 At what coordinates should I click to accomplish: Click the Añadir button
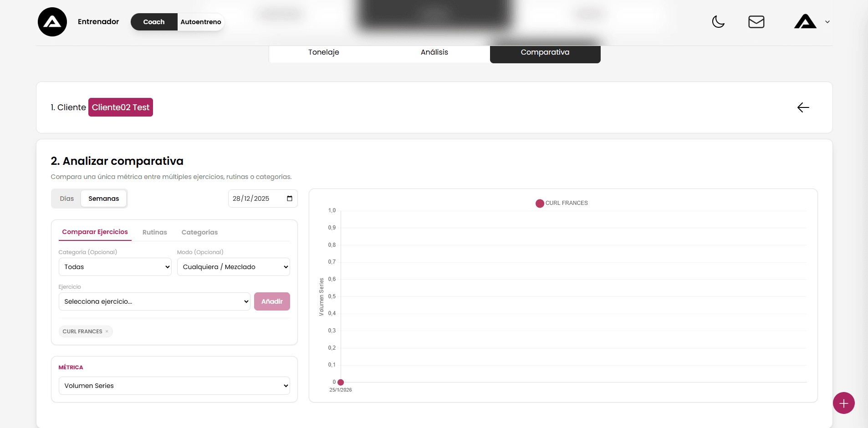pos(272,301)
